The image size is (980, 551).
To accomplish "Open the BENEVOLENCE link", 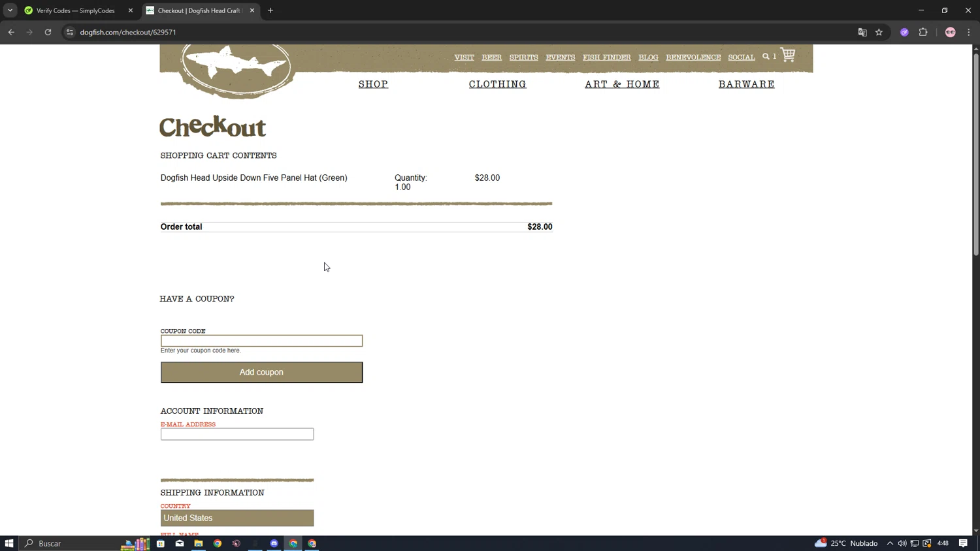I will point(693,57).
